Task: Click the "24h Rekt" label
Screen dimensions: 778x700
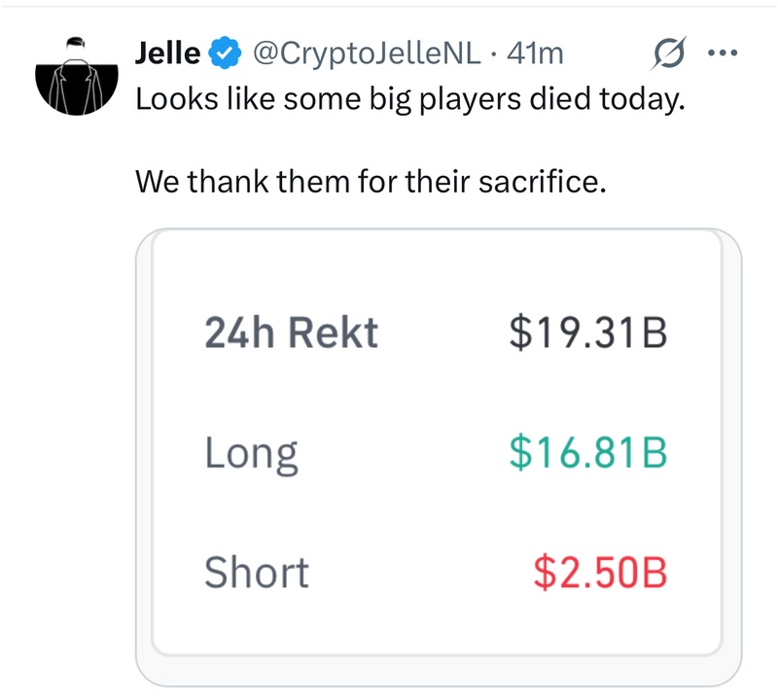Action: coord(291,333)
